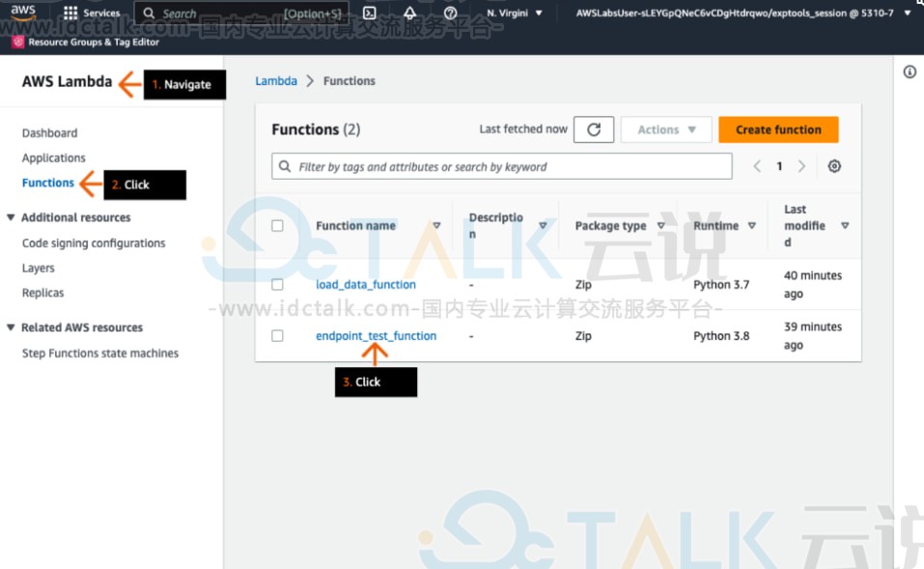Focus the functions filter search field
This screenshot has height=569, width=924.
[x=502, y=166]
